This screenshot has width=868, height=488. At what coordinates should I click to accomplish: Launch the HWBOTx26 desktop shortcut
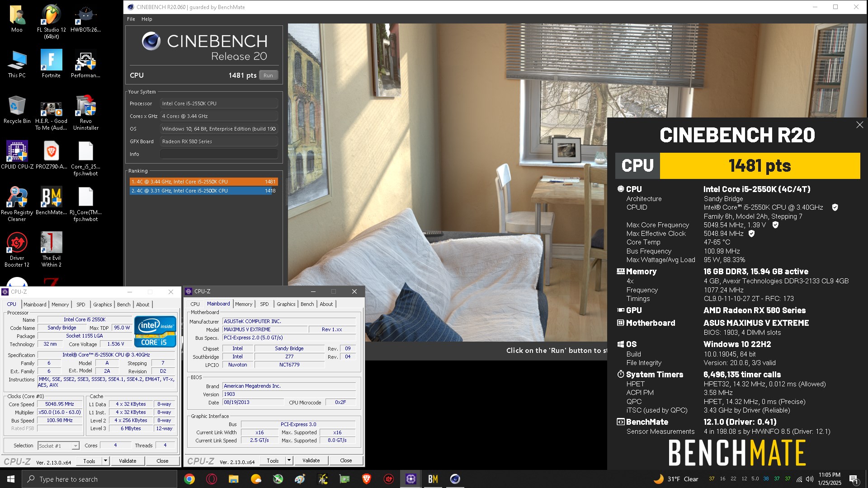pos(85,19)
